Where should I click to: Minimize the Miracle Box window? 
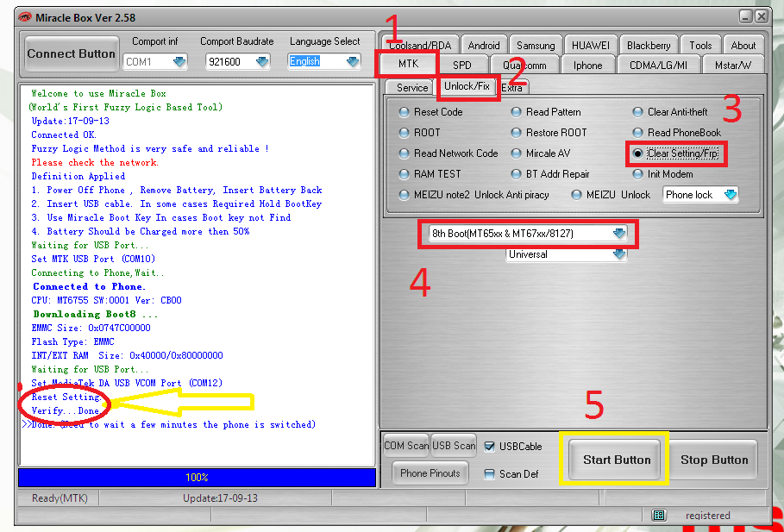[747, 16]
